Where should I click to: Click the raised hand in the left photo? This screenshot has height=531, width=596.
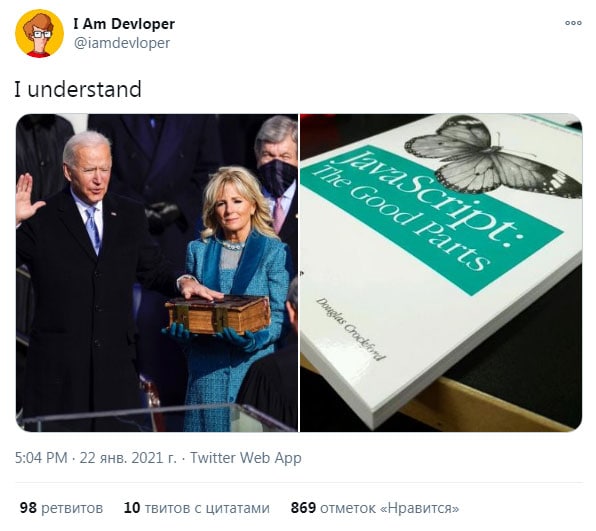click(x=26, y=198)
